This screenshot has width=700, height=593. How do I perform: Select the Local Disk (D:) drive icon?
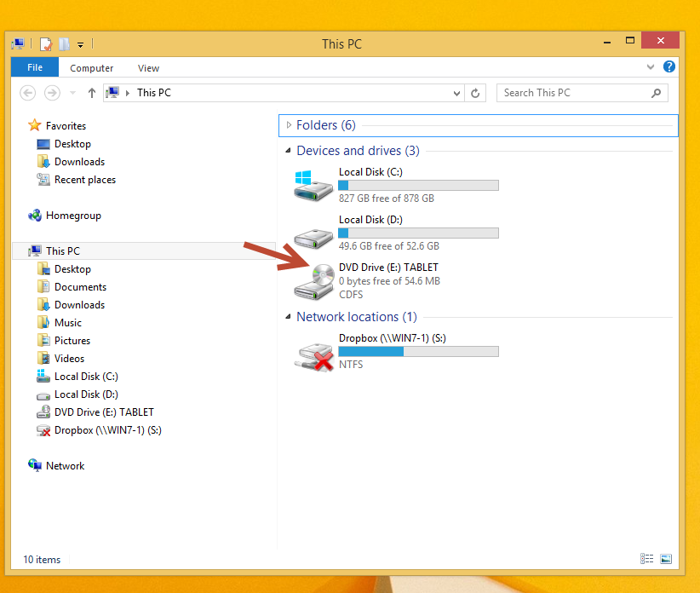click(x=313, y=238)
